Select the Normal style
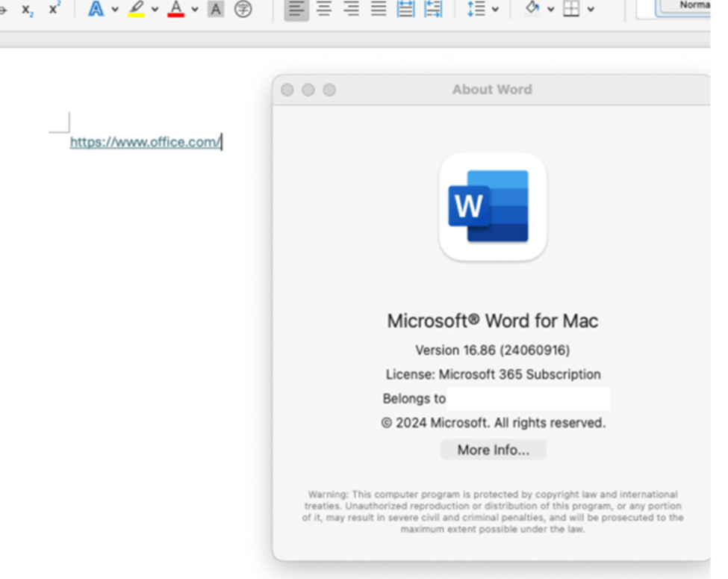Viewport: 728px width, 579px height. (683, 8)
